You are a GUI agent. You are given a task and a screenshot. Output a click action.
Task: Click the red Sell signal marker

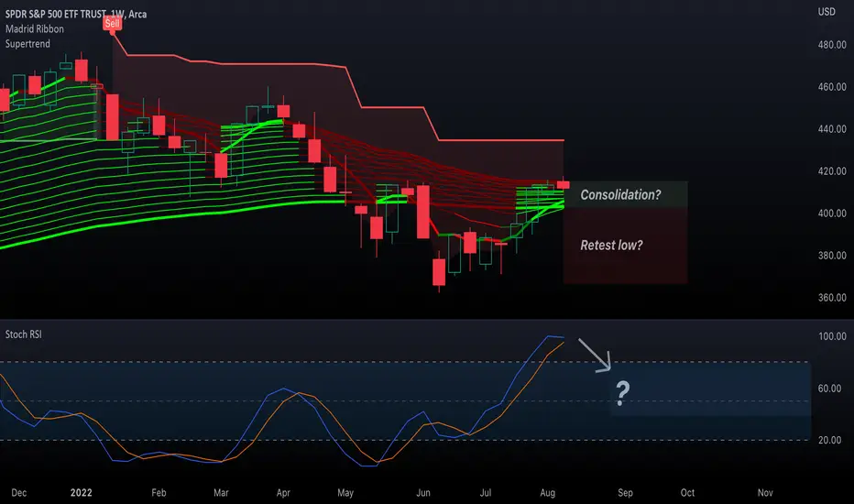coord(112,24)
